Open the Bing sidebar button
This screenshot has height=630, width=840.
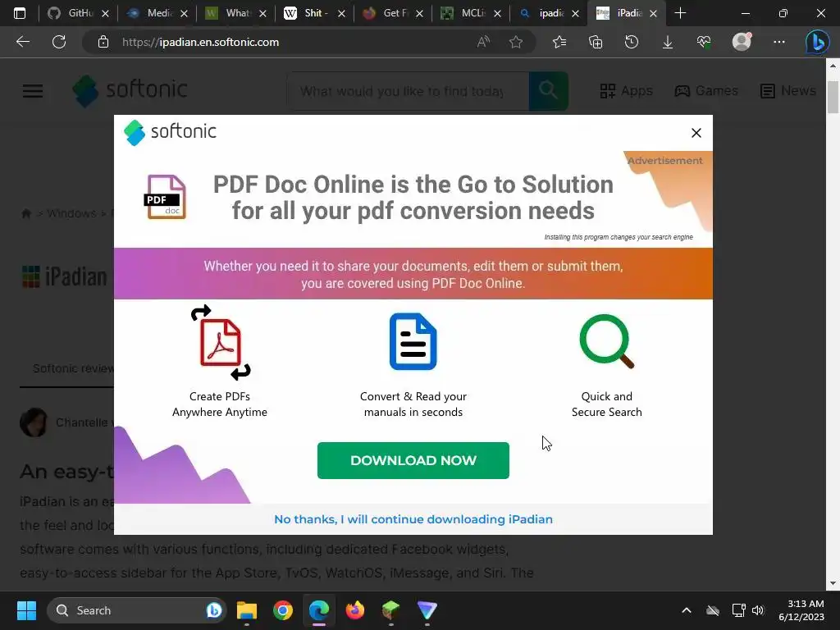pos(818,42)
